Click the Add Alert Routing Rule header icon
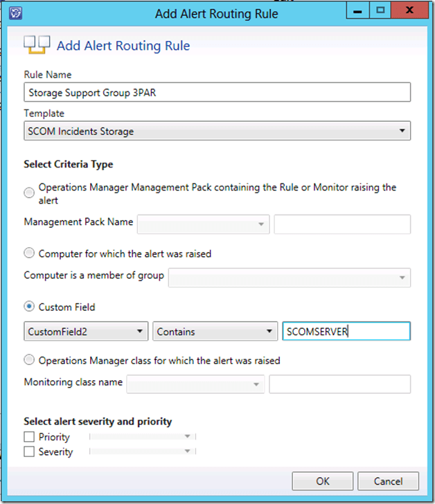The width and height of the screenshot is (435, 504). [37, 46]
